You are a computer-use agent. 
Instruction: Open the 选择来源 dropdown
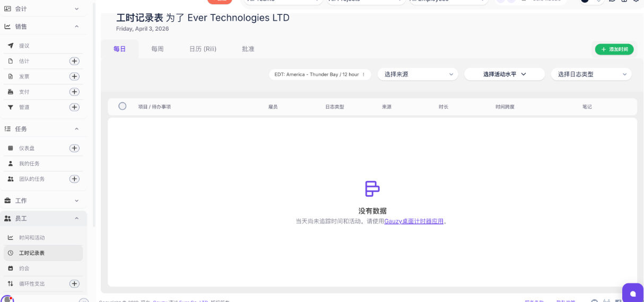pos(417,74)
